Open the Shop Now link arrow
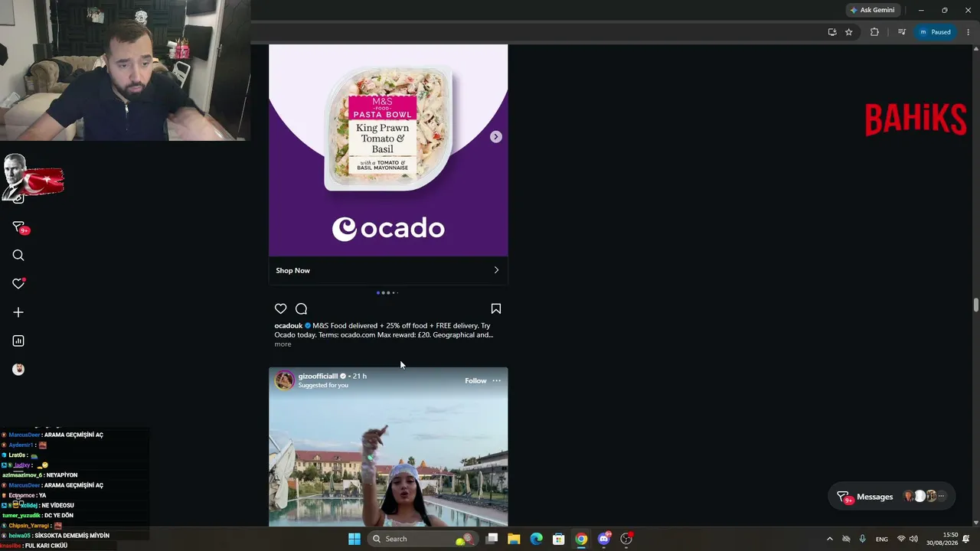This screenshot has width=980, height=551. coord(496,270)
